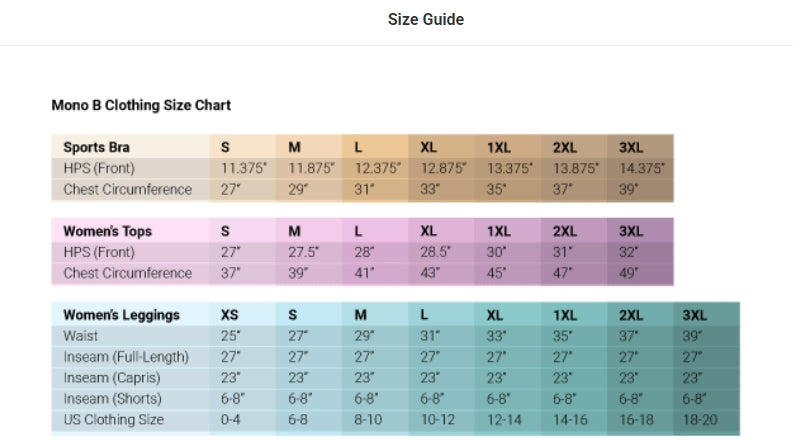Click the US Clothing Size row label
Image resolution: width=793 pixels, height=441 pixels.
coord(113,420)
